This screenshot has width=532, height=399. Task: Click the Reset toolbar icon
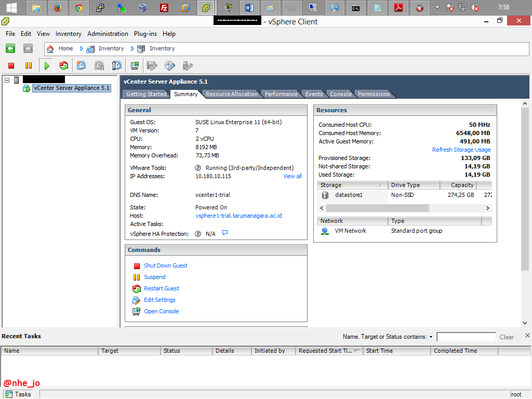point(64,65)
